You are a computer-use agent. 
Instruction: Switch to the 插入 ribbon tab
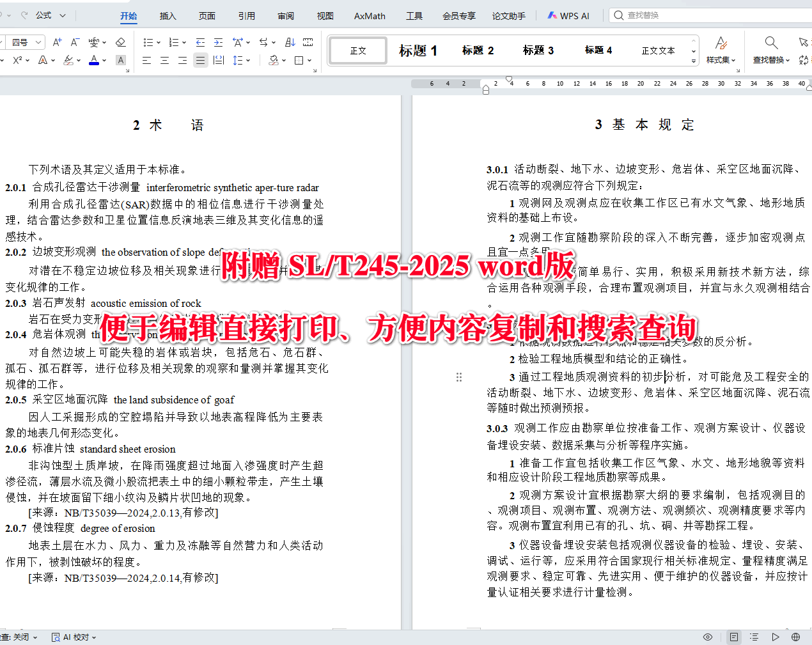click(x=168, y=15)
